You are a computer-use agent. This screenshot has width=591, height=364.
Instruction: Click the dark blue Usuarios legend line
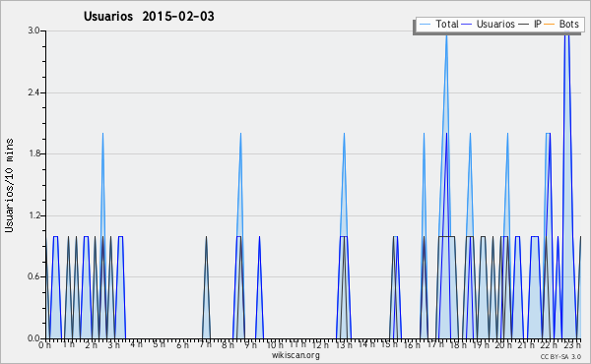click(x=467, y=25)
